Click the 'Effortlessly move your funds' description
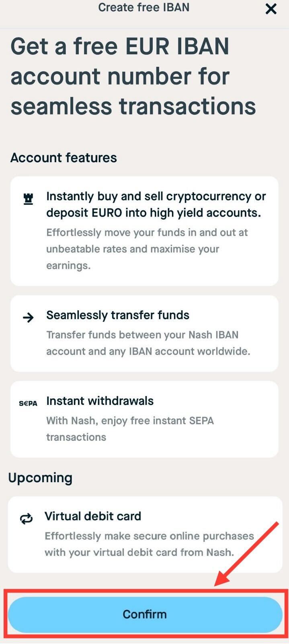289x644 pixels. coord(147,249)
